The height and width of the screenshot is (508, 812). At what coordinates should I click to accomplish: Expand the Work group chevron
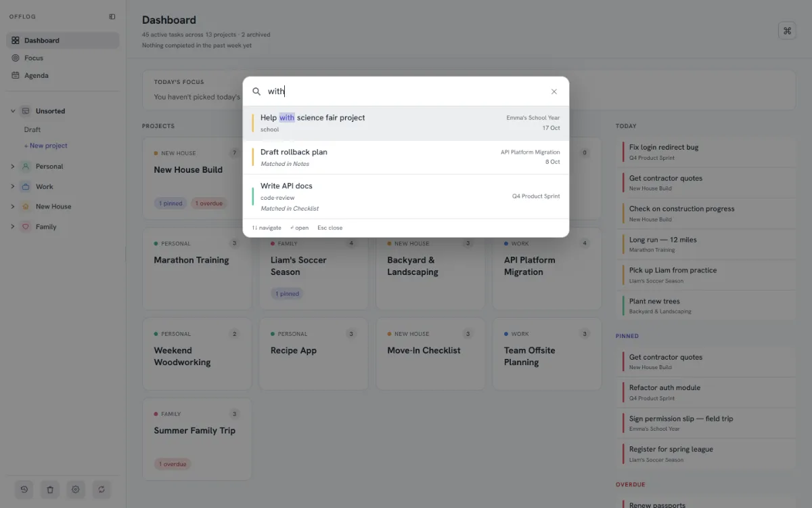click(x=12, y=187)
